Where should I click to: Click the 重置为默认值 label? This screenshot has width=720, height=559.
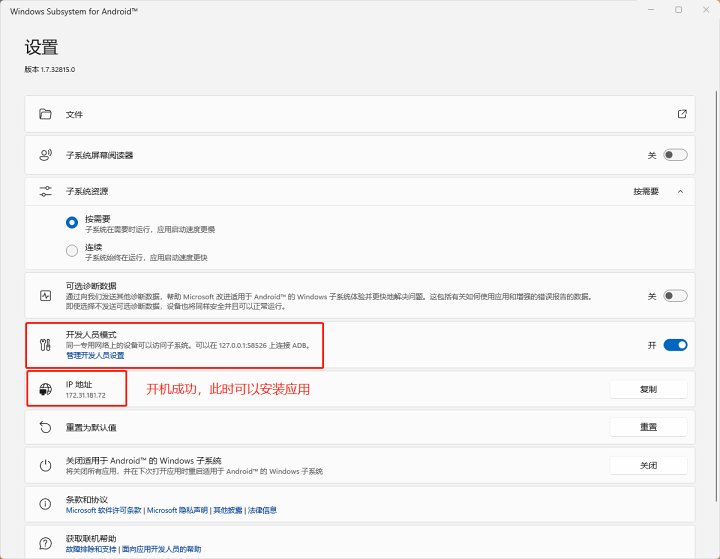click(x=91, y=428)
